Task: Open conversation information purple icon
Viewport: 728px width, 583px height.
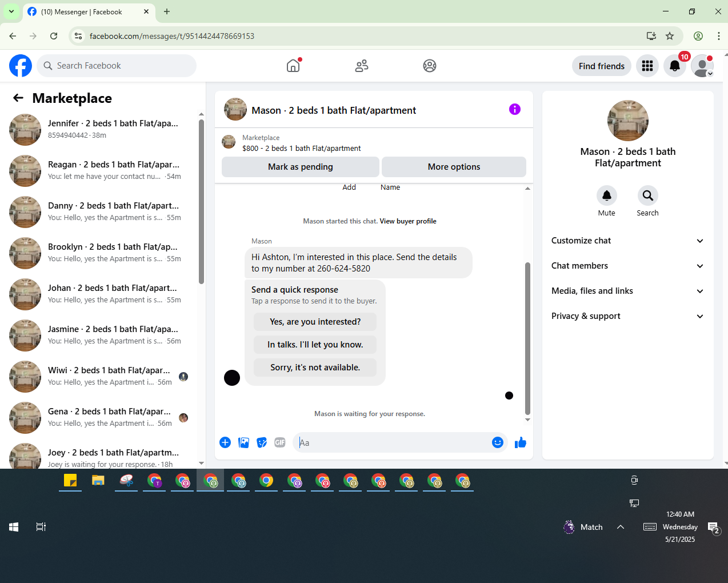Action: 515,109
